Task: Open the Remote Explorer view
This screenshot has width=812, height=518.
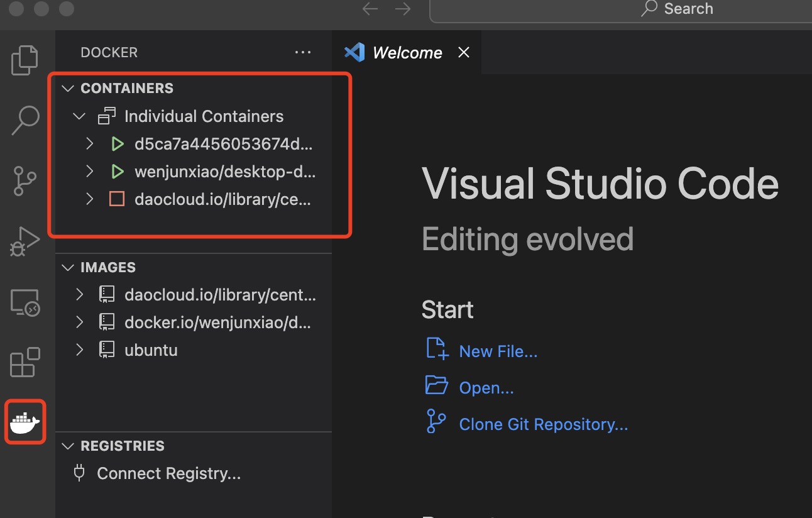Action: click(25, 304)
